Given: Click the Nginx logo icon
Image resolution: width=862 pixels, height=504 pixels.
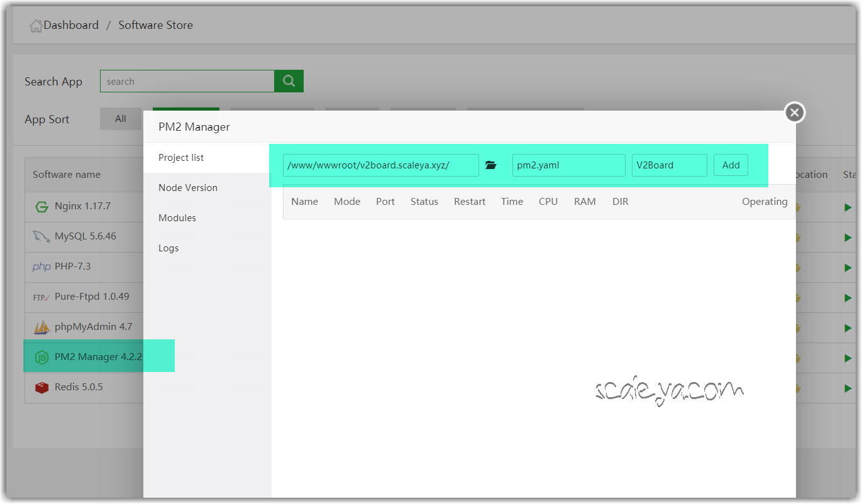Looking at the screenshot, I should (41, 207).
